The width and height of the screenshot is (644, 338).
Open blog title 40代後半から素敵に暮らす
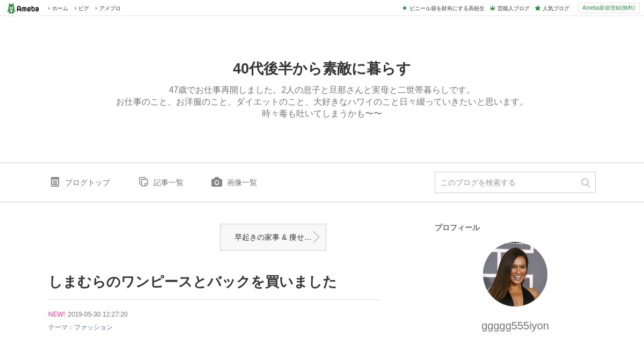(321, 69)
